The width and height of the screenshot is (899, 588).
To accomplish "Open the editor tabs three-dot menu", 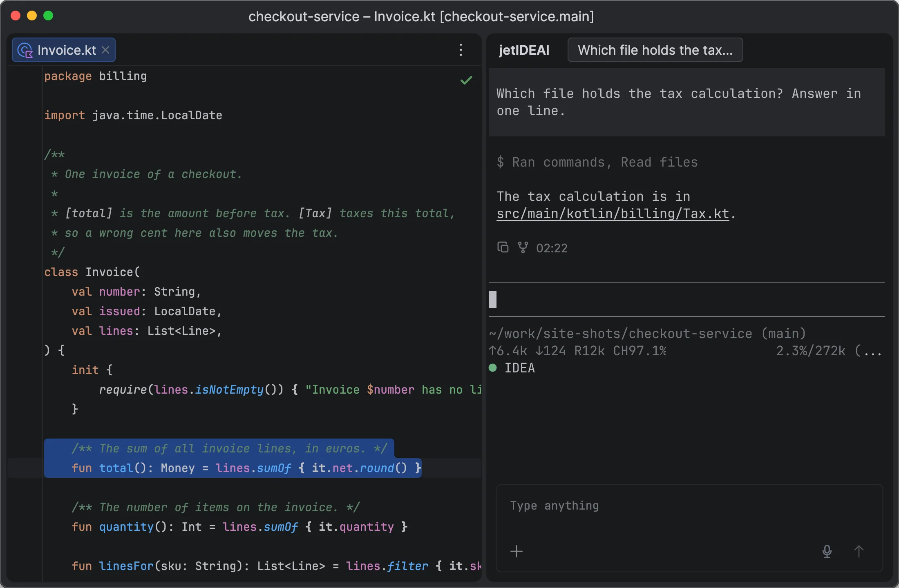I will [461, 50].
